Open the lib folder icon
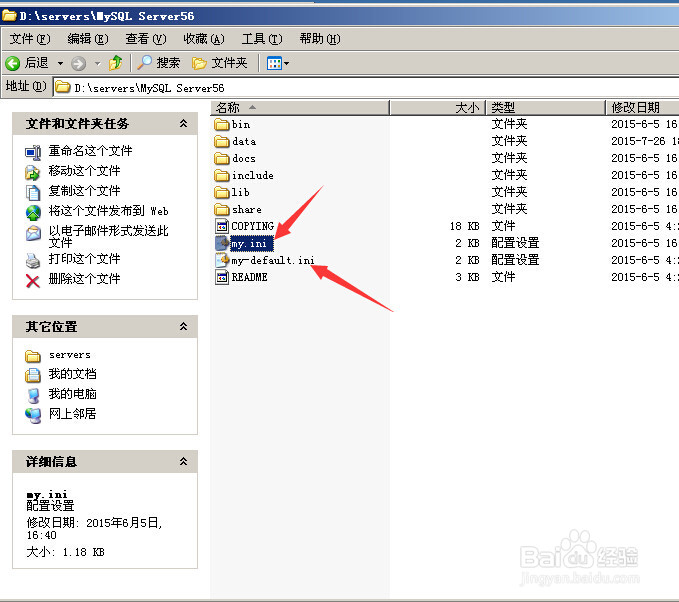 pyautogui.click(x=222, y=192)
